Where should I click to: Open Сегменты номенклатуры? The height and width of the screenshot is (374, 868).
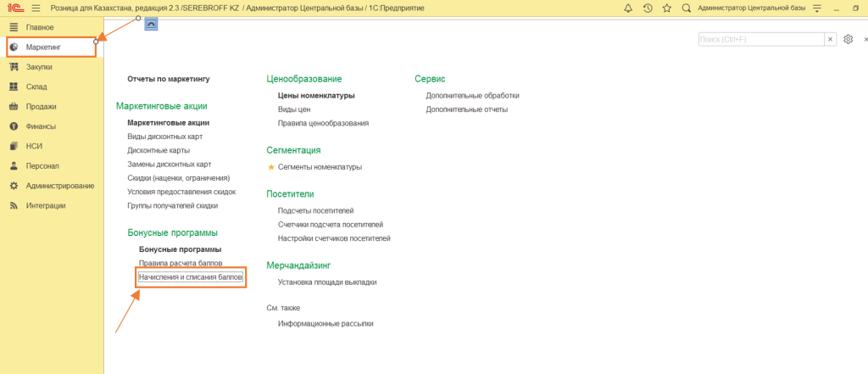pos(320,167)
